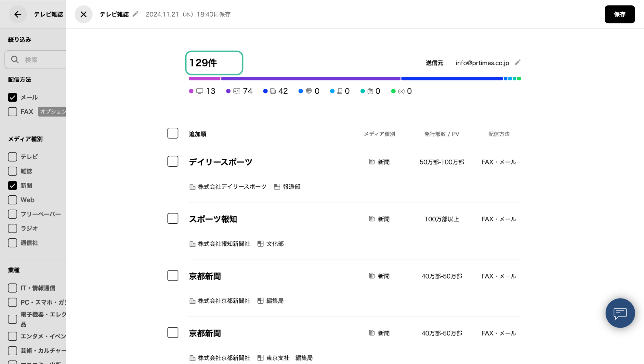Screen dimensions: 644x364
Task: Check the 雑誌 media type filter
Action: pyautogui.click(x=13, y=171)
